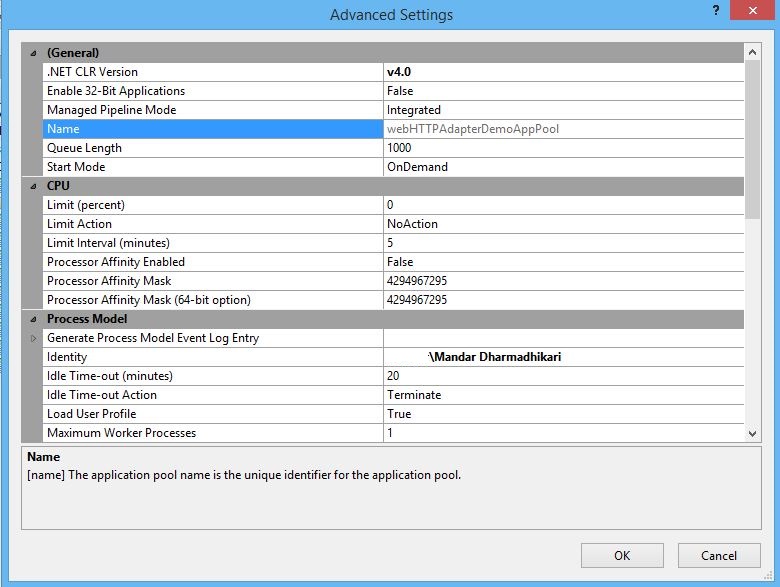Click the Process Model header text
The height and width of the screenshot is (587, 780).
[87, 319]
